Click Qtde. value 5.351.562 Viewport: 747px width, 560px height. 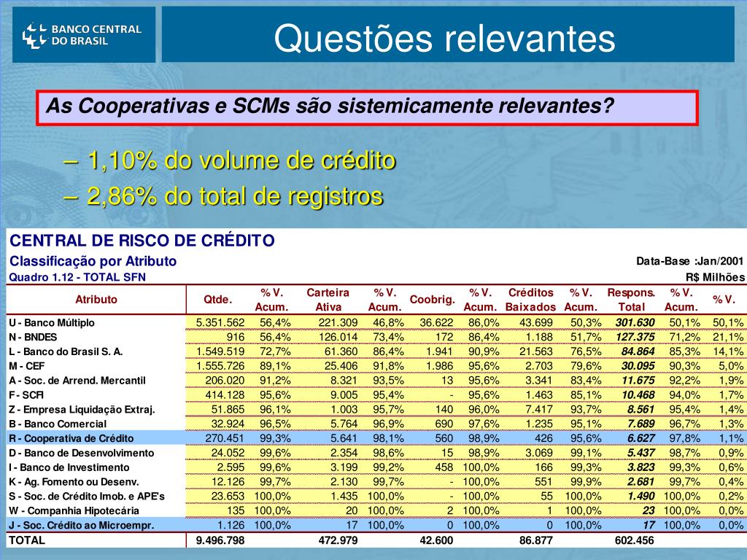(220, 322)
